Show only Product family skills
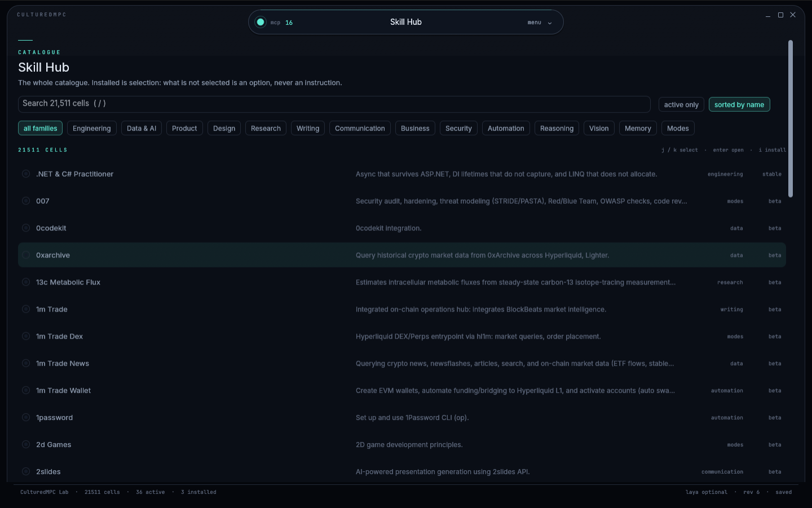Image resolution: width=812 pixels, height=508 pixels. coord(184,128)
